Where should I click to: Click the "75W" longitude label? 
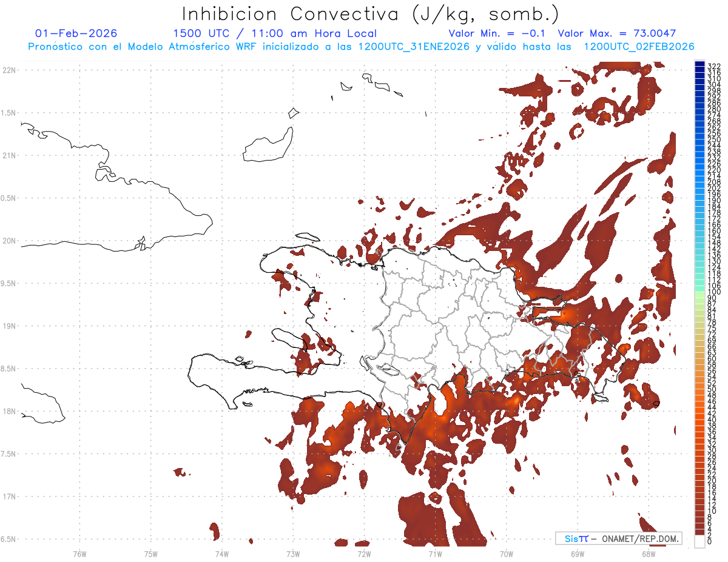coord(150,553)
